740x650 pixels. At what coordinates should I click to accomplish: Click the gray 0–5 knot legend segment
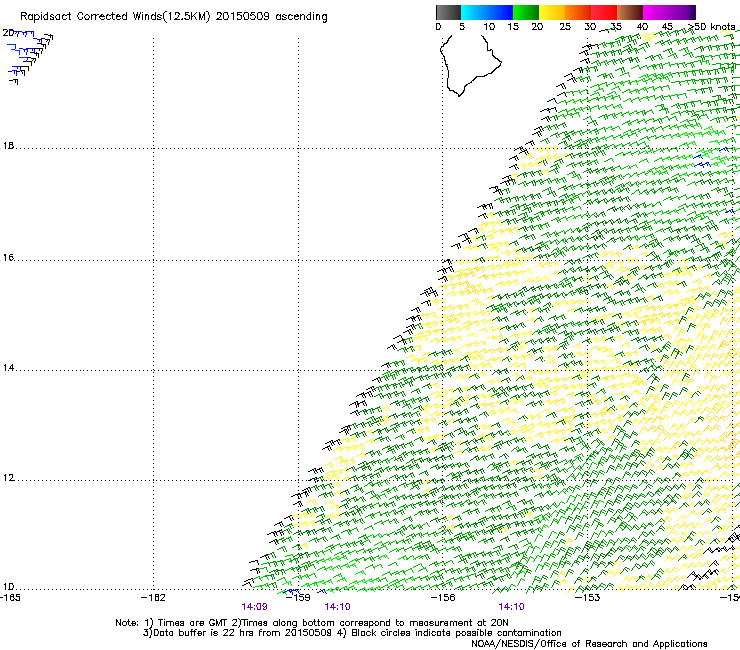click(448, 12)
